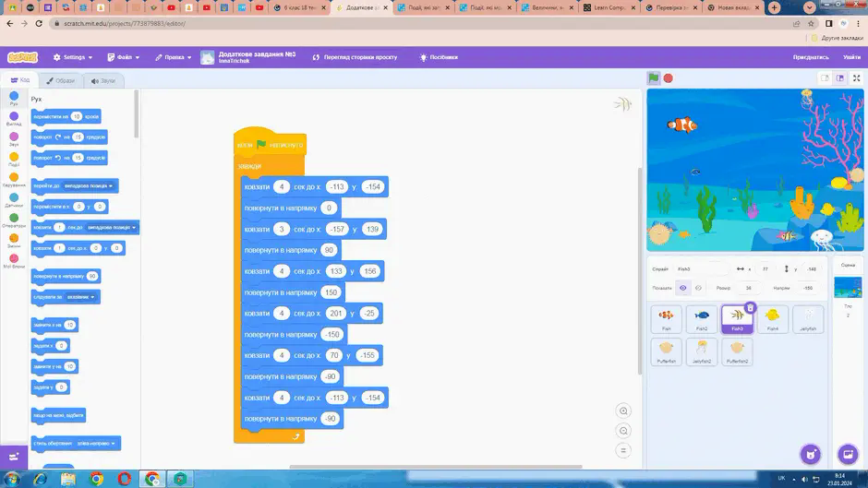Click the Scratch logo
Image resolution: width=868 pixels, height=488 pixels.
point(22,57)
